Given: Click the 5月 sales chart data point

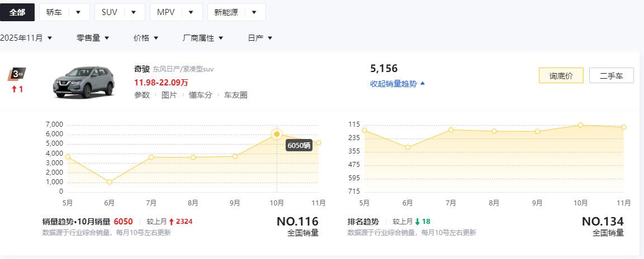Looking at the screenshot, I should 68,156.
